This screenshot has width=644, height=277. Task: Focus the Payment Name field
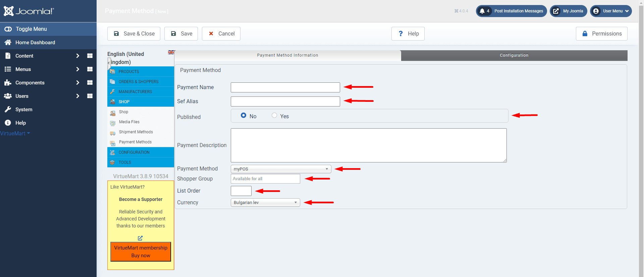pyautogui.click(x=285, y=87)
